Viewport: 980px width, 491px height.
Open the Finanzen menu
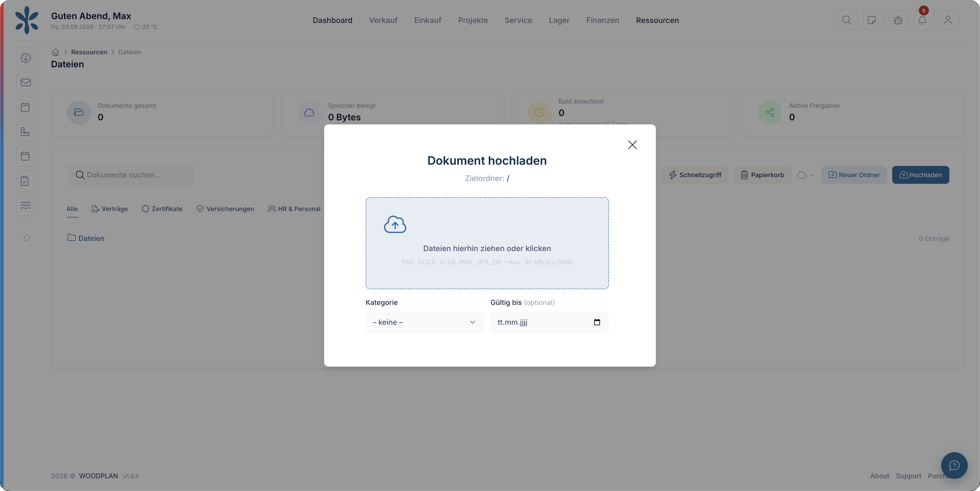pos(603,20)
